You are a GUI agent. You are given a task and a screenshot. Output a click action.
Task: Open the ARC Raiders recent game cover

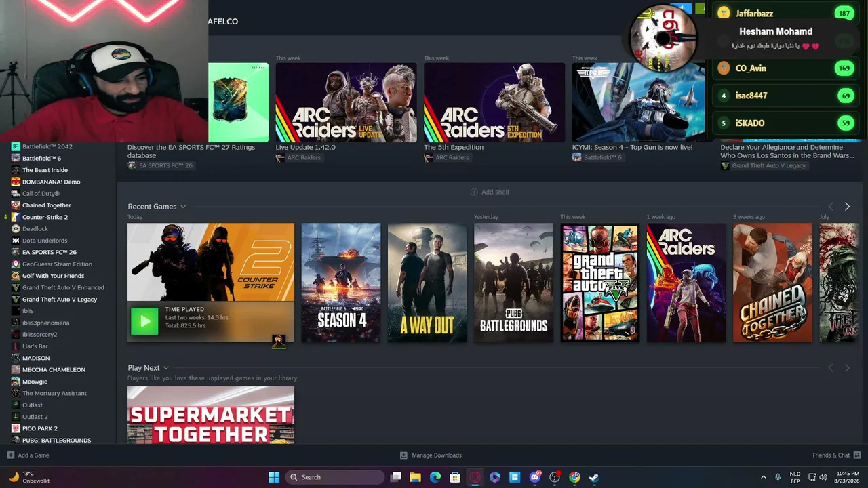(686, 283)
